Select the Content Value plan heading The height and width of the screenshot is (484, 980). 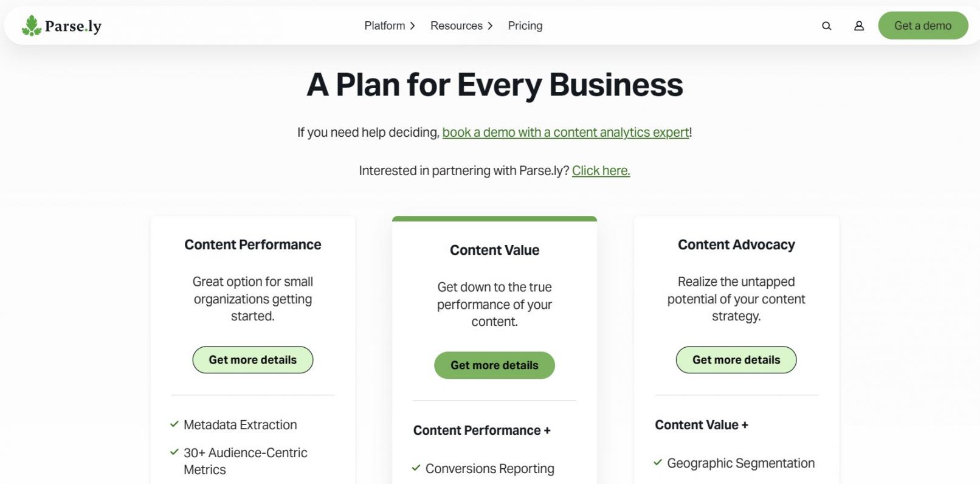click(x=494, y=250)
